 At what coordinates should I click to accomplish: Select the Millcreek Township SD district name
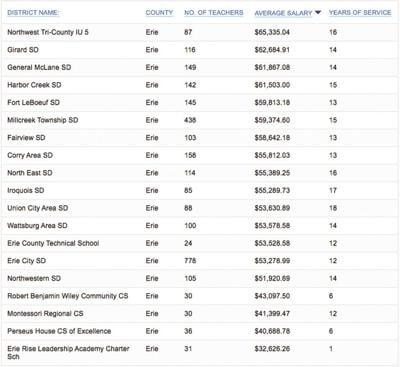pos(43,120)
